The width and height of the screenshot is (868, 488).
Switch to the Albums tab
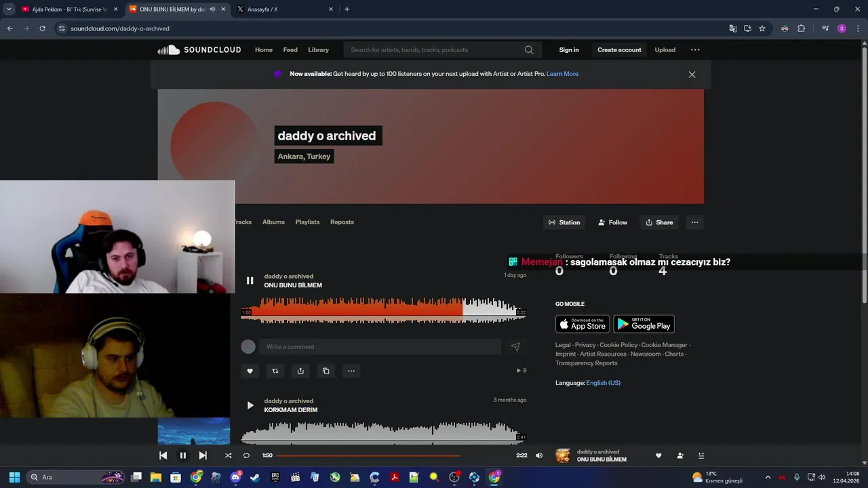pos(273,222)
